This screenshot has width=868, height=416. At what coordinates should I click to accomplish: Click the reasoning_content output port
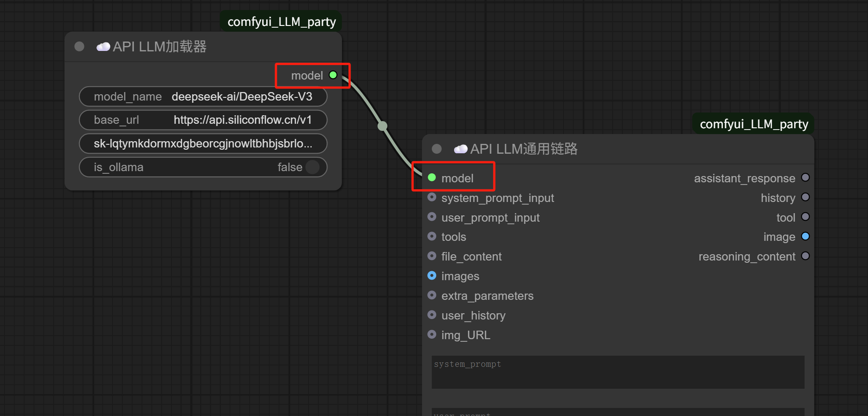tap(805, 256)
